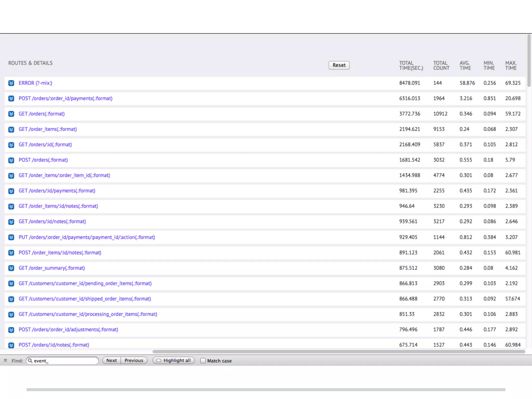Sort by MAX. TIME column header
Image resolution: width=532 pixels, height=399 pixels.
(x=511, y=65)
